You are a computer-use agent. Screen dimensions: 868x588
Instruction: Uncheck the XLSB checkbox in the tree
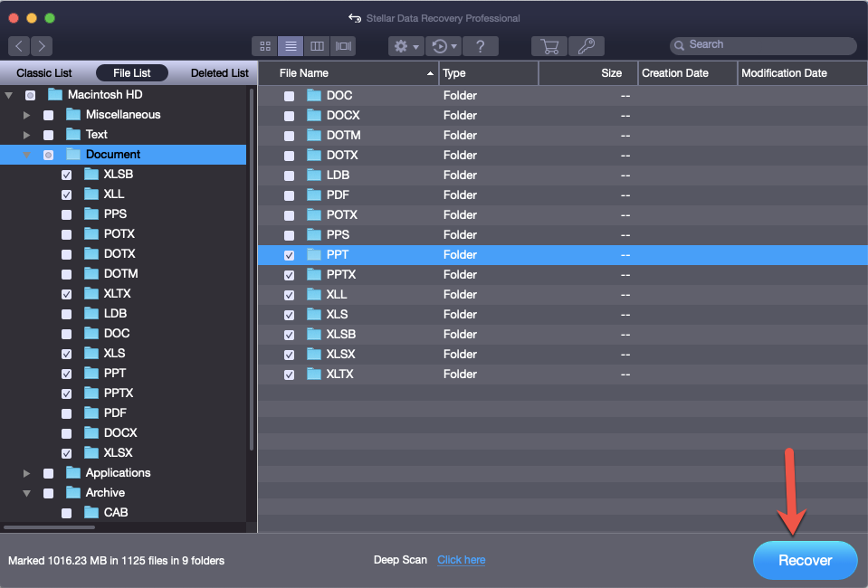66,175
